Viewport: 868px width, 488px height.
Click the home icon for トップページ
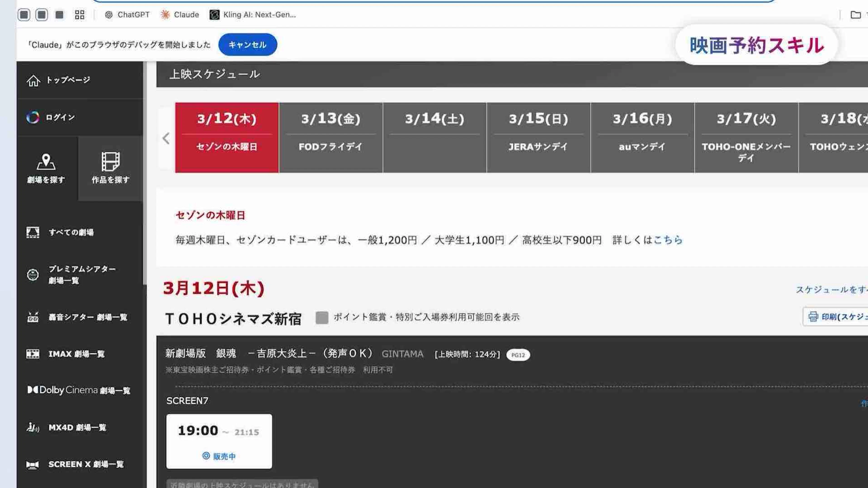click(33, 80)
